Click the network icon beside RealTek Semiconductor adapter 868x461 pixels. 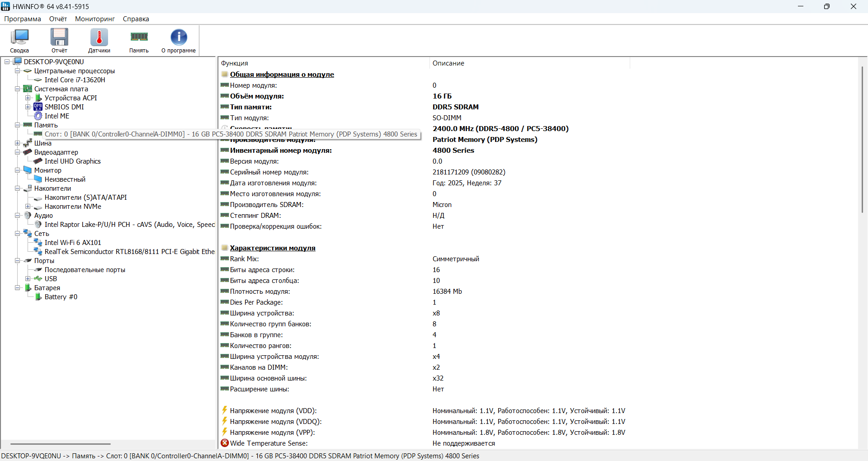(x=38, y=251)
